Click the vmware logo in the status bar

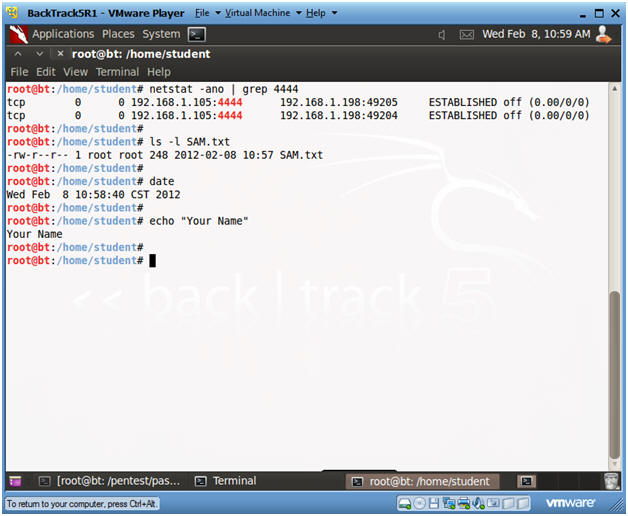pyautogui.click(x=570, y=503)
